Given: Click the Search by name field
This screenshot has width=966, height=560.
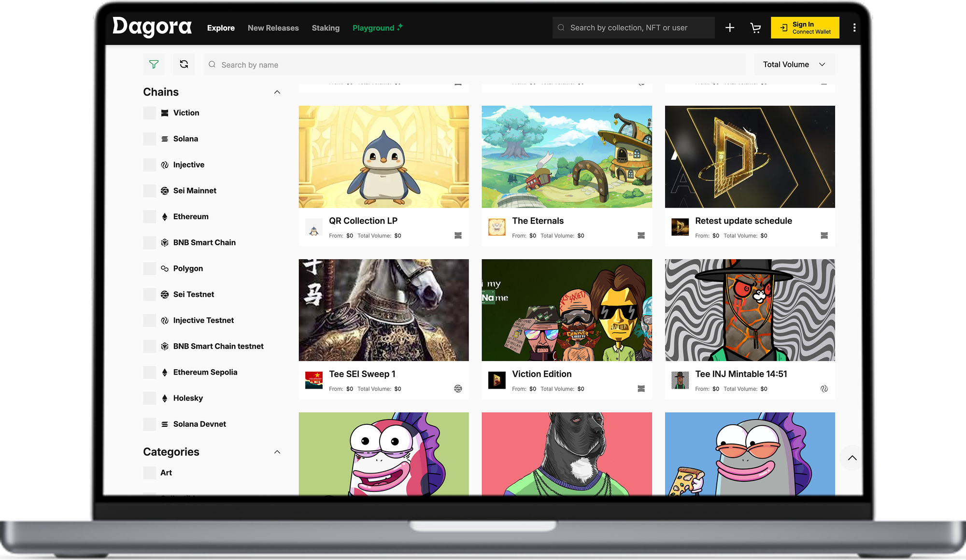Looking at the screenshot, I should pos(473,65).
